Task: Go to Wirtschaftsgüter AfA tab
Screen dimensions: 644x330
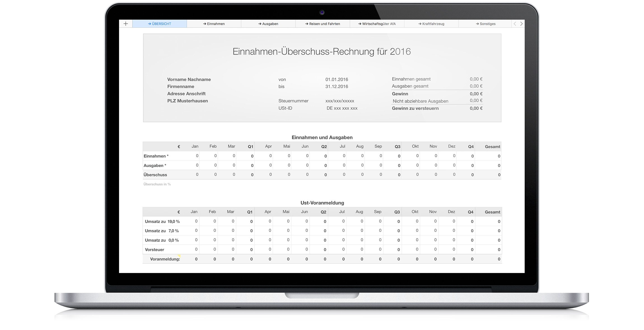Action: pos(377,24)
